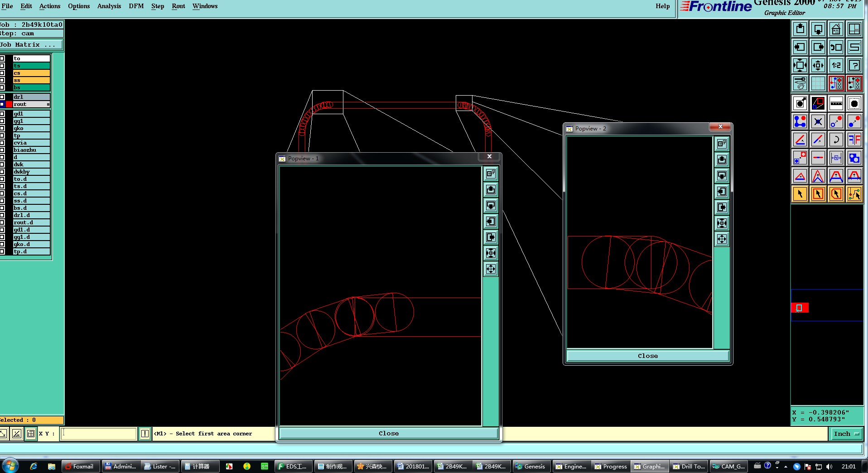868x473 pixels.
Task: Toggle the checkbox for layer rout
Action: point(2,104)
